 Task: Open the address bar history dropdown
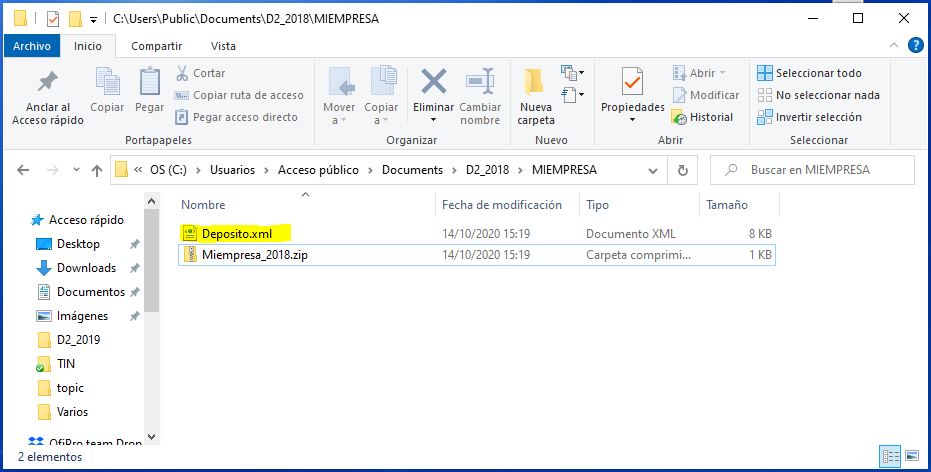tap(653, 170)
